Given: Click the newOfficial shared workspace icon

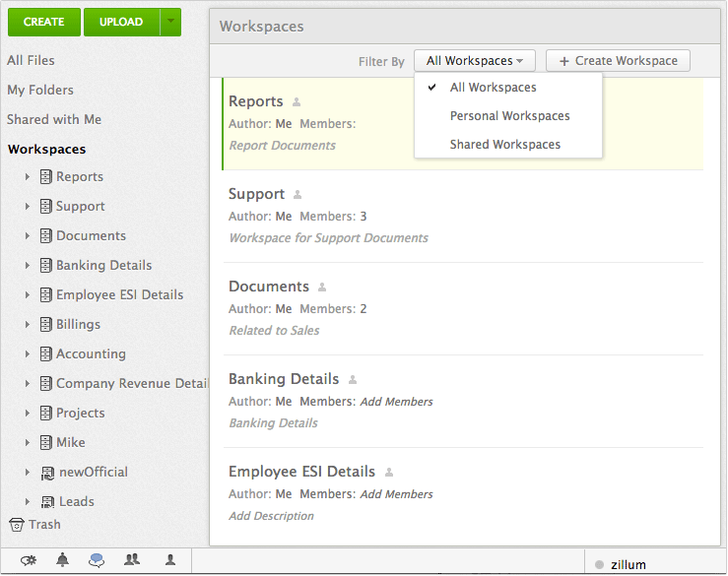Looking at the screenshot, I should pyautogui.click(x=46, y=473).
